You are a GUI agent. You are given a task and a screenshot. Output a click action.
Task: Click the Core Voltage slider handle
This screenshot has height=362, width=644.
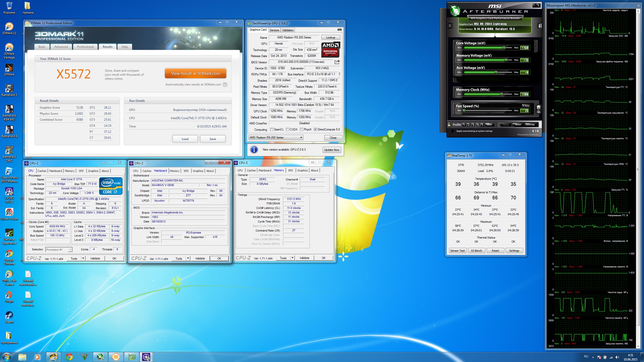point(504,48)
